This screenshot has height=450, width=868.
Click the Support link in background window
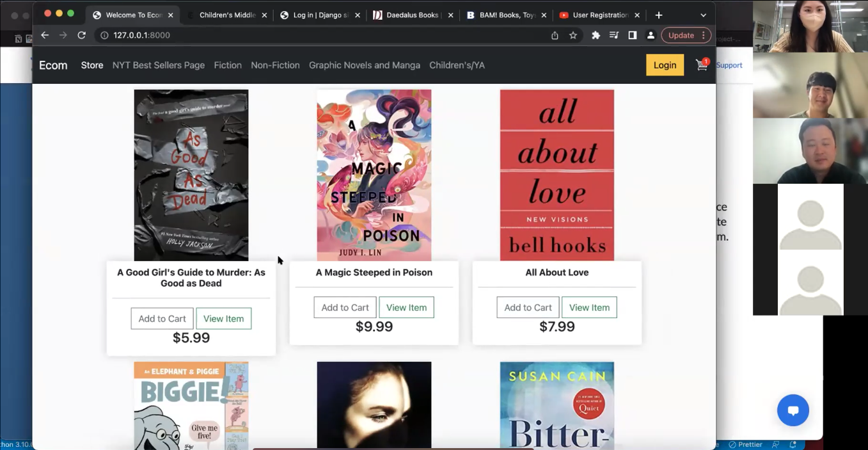pos(729,65)
